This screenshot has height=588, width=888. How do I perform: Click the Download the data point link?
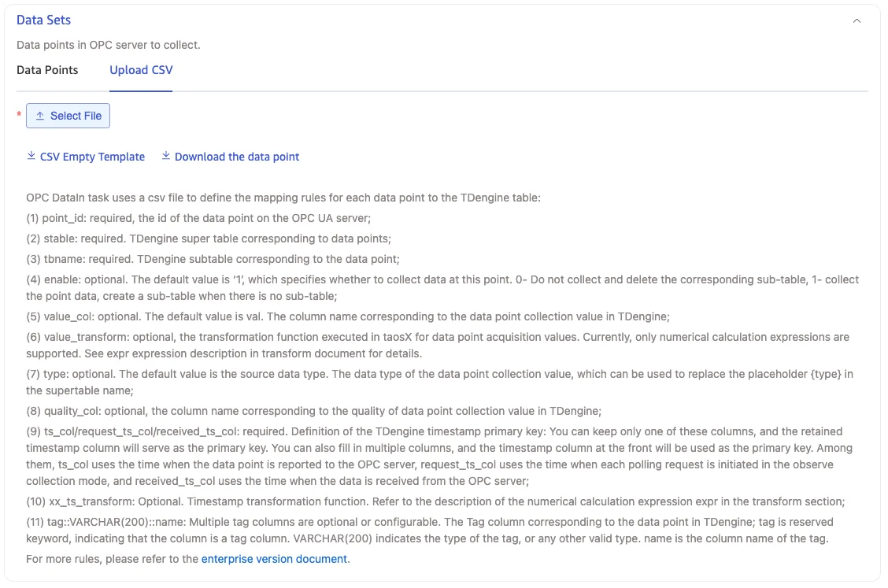coord(237,157)
